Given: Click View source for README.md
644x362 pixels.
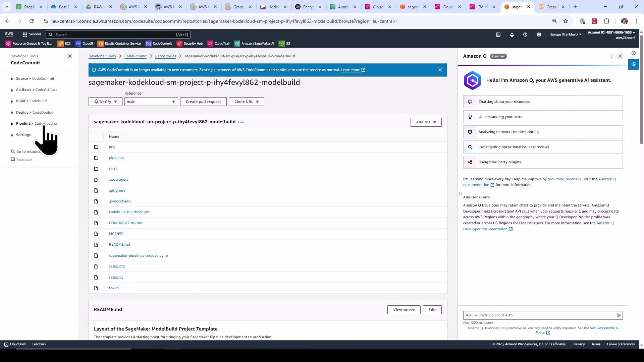Looking at the screenshot, I should pyautogui.click(x=404, y=310).
